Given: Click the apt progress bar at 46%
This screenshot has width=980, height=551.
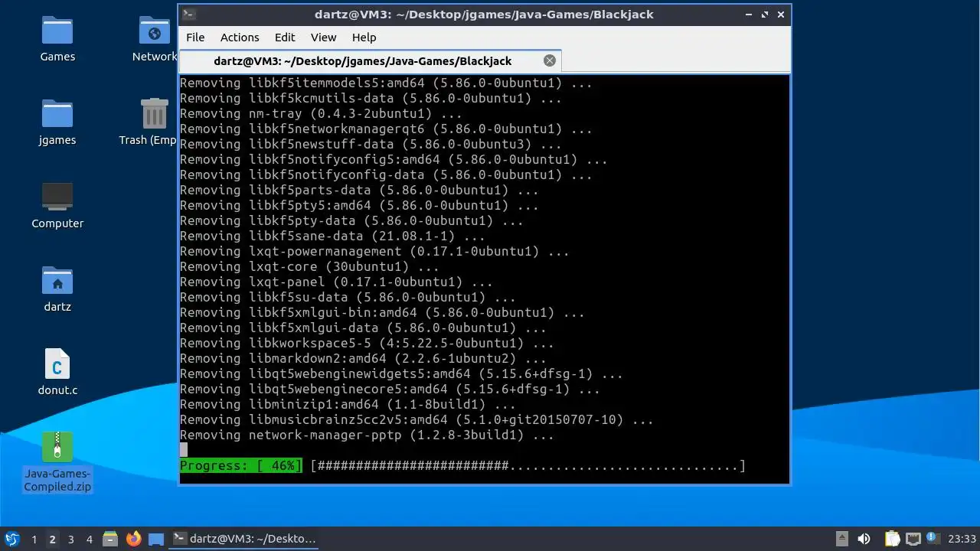Looking at the screenshot, I should (528, 465).
